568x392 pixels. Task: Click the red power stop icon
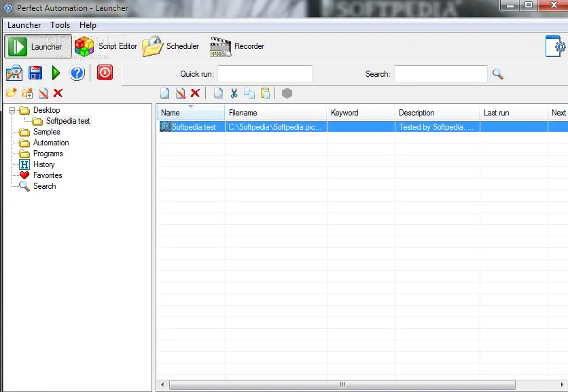(x=105, y=73)
